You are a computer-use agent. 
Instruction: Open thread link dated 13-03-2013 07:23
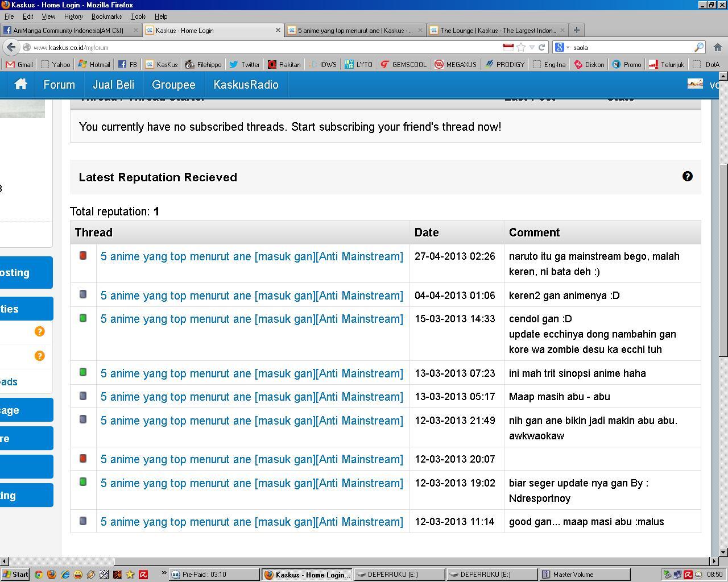tap(251, 373)
